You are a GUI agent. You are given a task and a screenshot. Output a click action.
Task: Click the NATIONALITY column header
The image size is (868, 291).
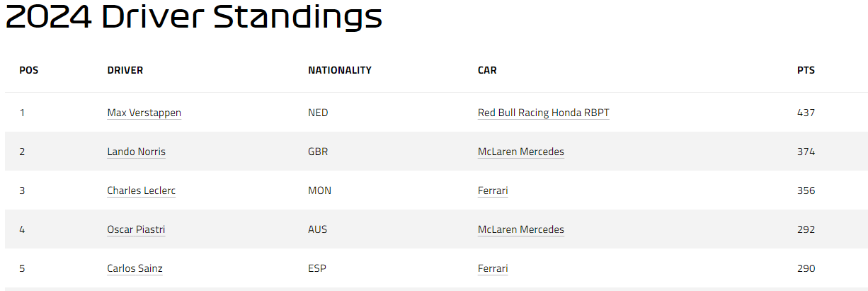pyautogui.click(x=340, y=70)
